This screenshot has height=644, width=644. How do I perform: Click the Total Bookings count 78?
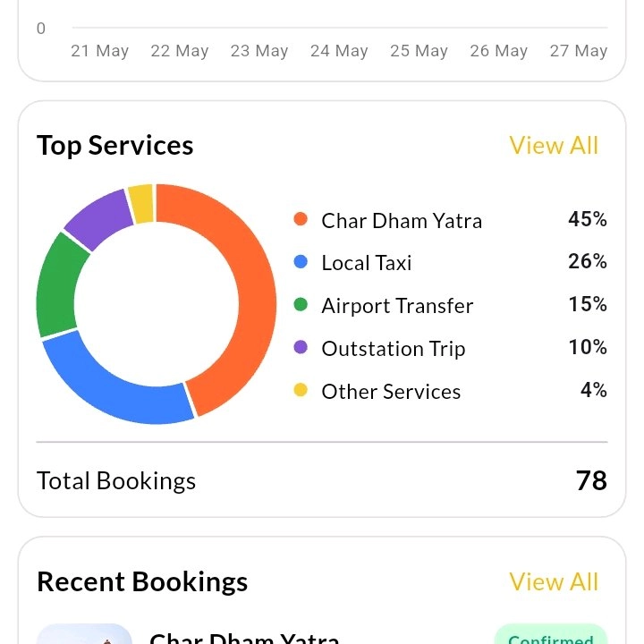(x=591, y=480)
